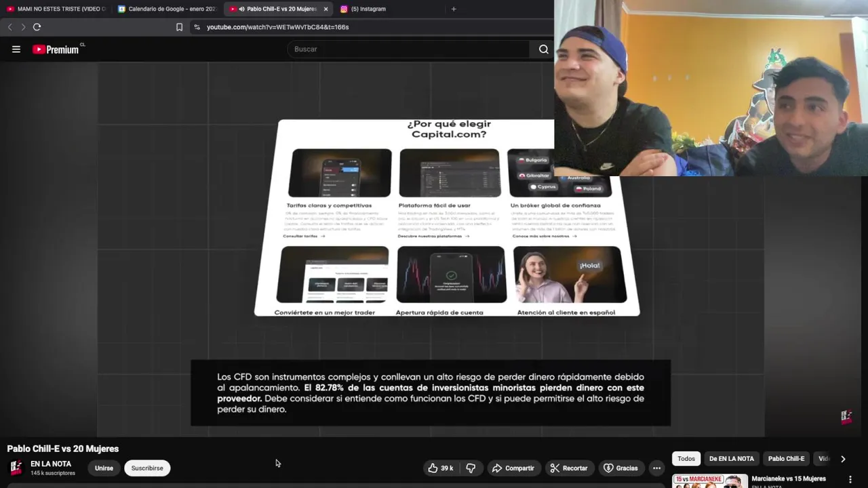Open the EN LA NOTA channel name link

click(51, 464)
